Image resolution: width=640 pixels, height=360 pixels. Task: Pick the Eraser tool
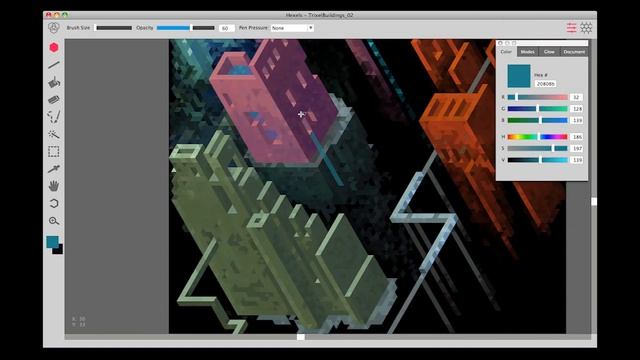[54, 99]
